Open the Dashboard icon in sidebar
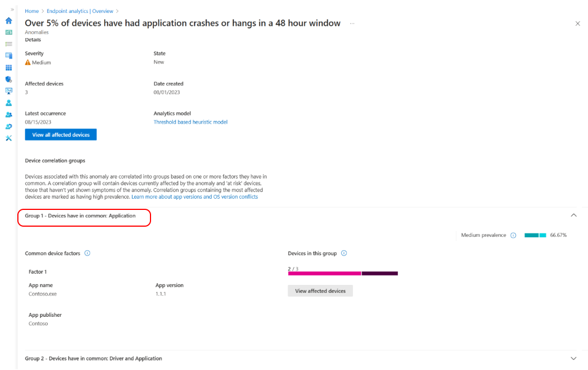 pyautogui.click(x=8, y=32)
